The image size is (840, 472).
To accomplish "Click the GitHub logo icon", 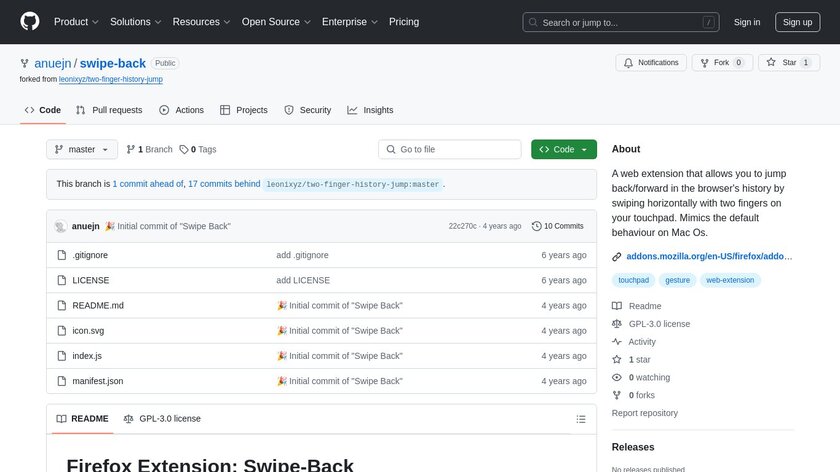I will coord(29,21).
